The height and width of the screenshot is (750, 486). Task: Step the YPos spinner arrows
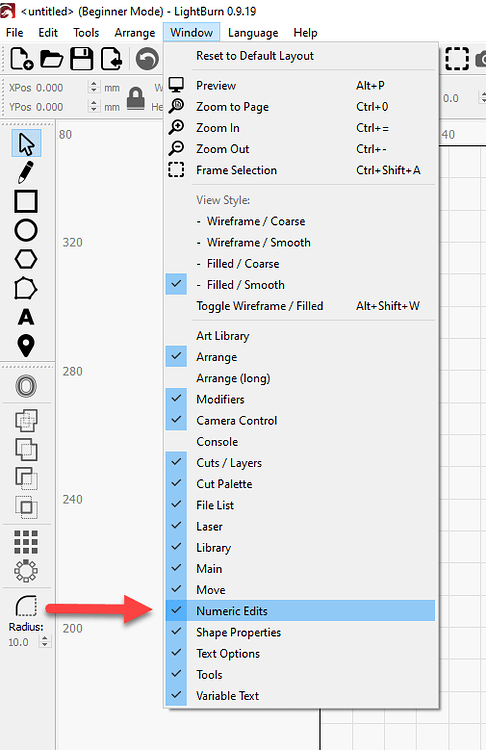[94, 106]
